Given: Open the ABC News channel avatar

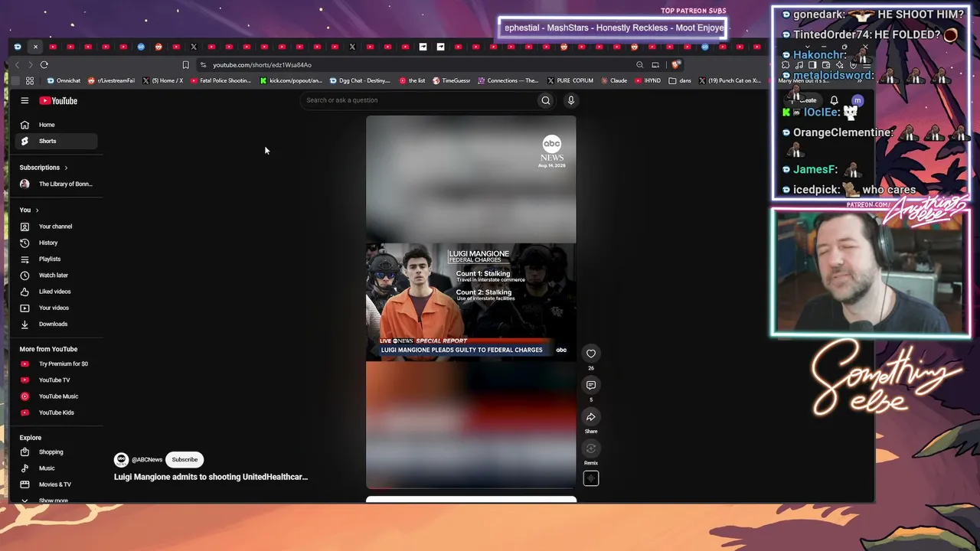Looking at the screenshot, I should click(121, 459).
